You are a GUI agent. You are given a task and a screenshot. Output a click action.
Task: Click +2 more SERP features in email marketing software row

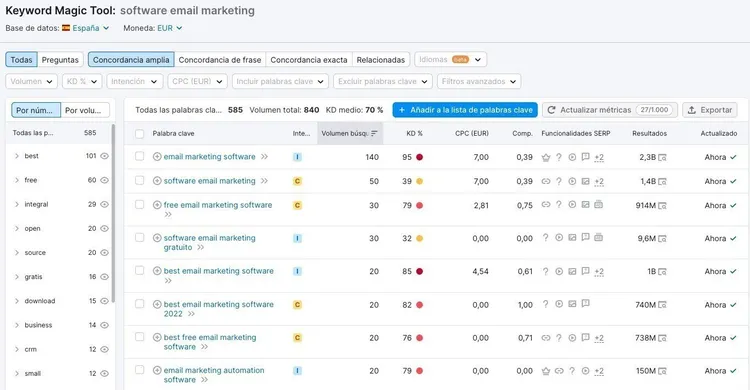[x=599, y=157]
